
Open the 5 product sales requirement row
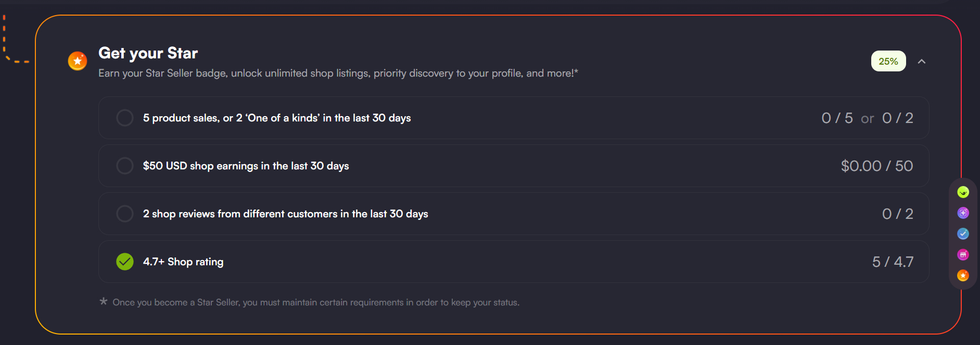point(513,118)
